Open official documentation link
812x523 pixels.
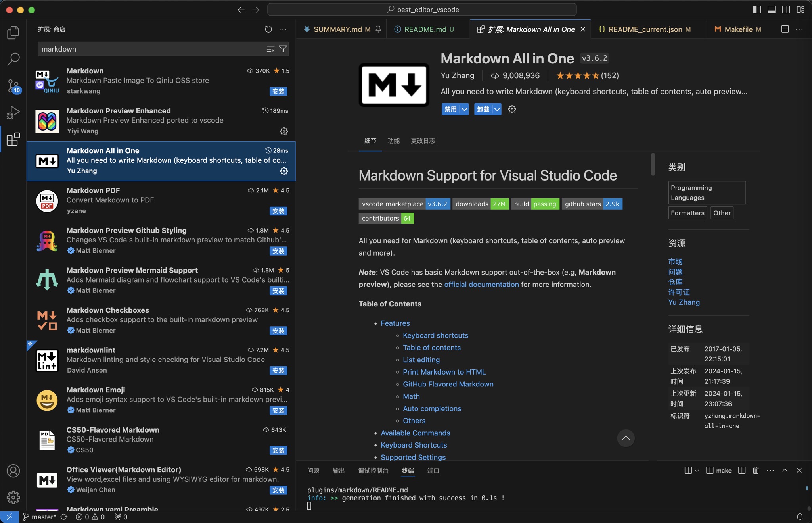tap(481, 285)
